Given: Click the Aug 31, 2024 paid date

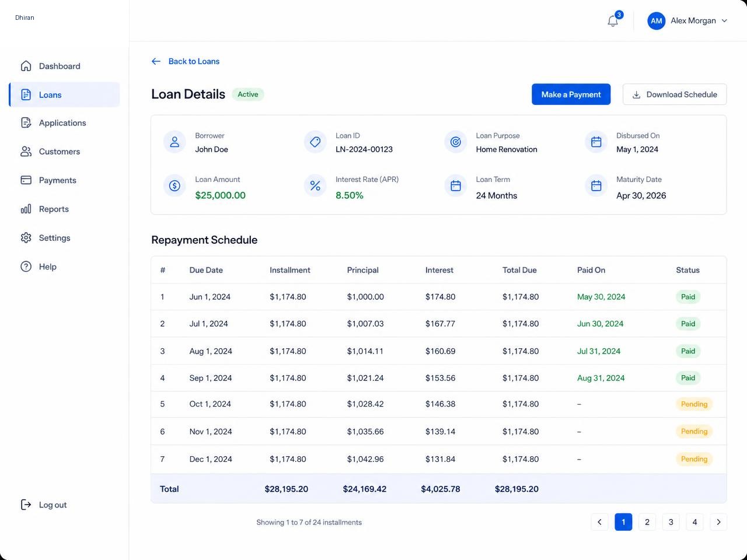Looking at the screenshot, I should click(x=601, y=378).
